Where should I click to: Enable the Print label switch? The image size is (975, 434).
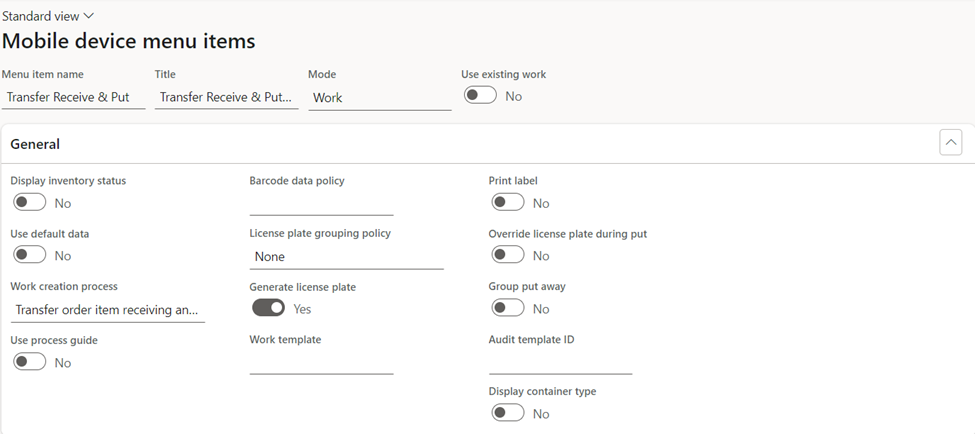pos(508,202)
